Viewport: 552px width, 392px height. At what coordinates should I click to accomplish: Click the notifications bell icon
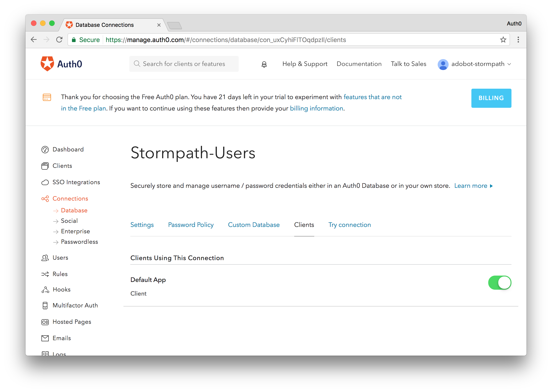point(264,64)
